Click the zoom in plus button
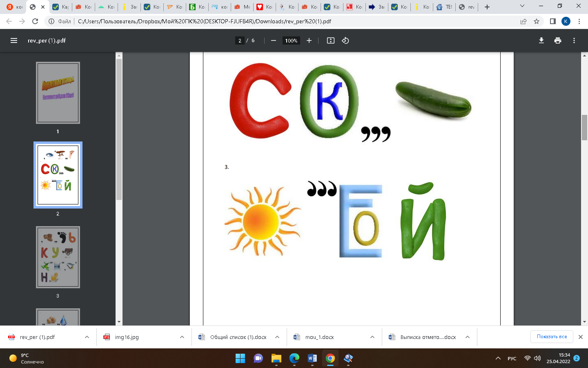The width and height of the screenshot is (588, 368). point(309,40)
